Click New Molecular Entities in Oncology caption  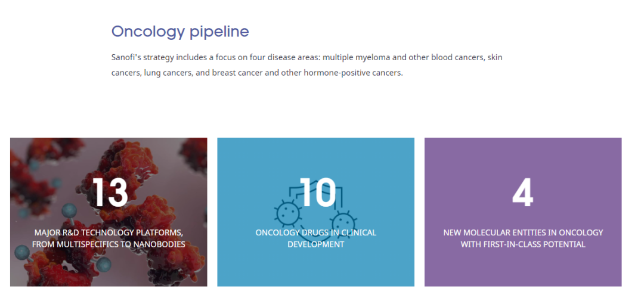(523, 238)
